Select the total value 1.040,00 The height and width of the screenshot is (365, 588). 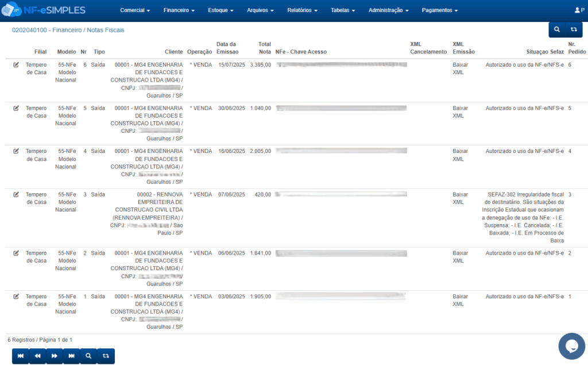(260, 108)
